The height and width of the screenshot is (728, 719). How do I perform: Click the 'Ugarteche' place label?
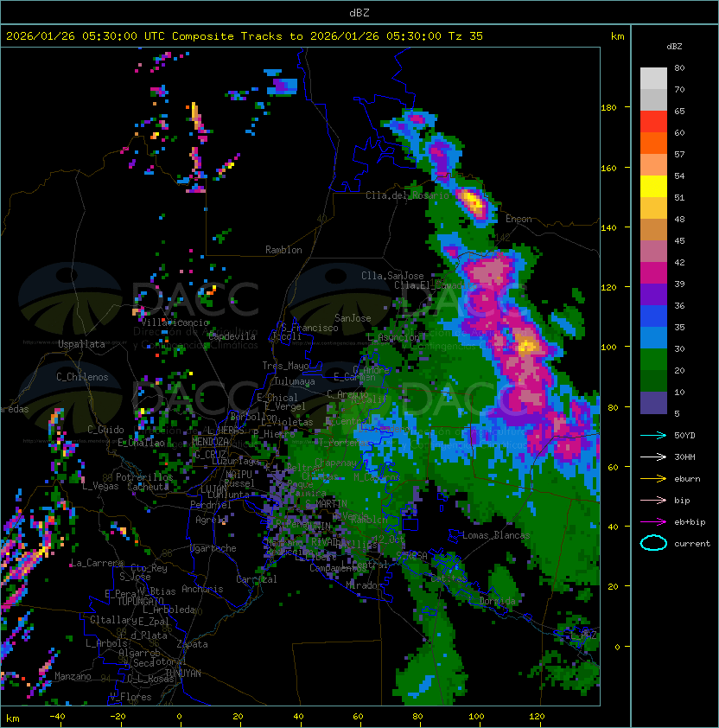[213, 548]
